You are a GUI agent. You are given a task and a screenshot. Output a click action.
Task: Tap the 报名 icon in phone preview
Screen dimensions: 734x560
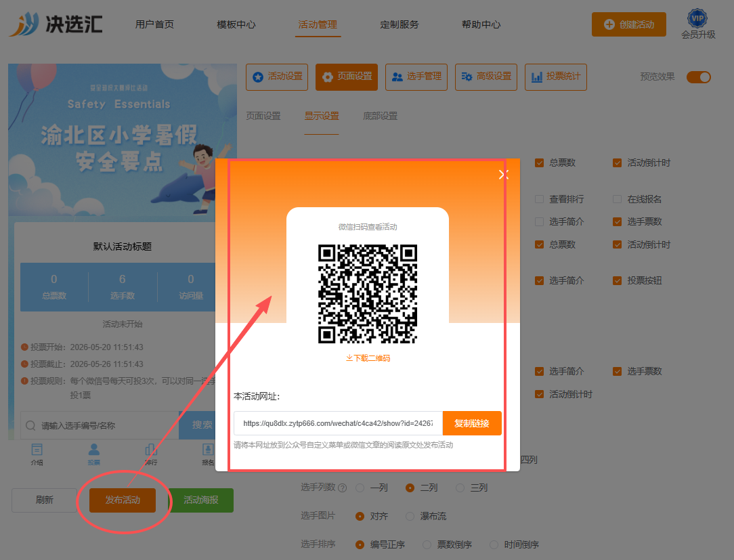(x=208, y=450)
